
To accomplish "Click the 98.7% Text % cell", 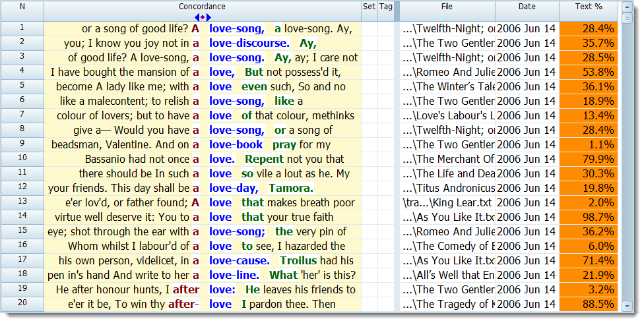I will click(589, 217).
